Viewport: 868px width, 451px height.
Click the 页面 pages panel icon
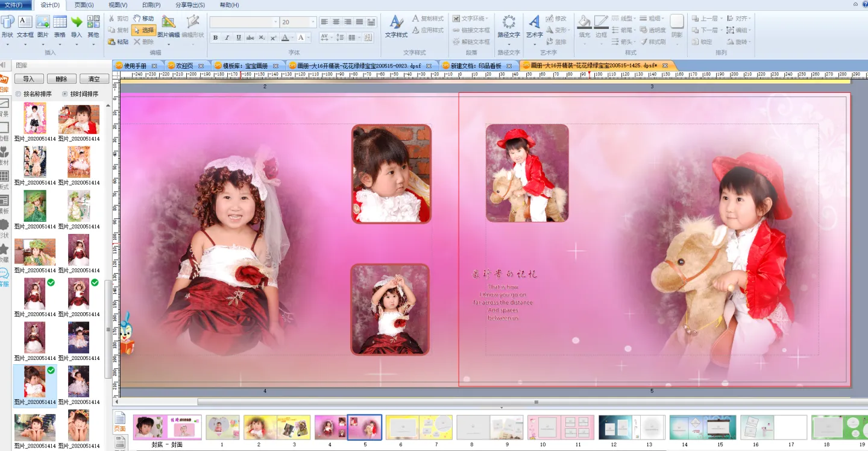pos(120,422)
